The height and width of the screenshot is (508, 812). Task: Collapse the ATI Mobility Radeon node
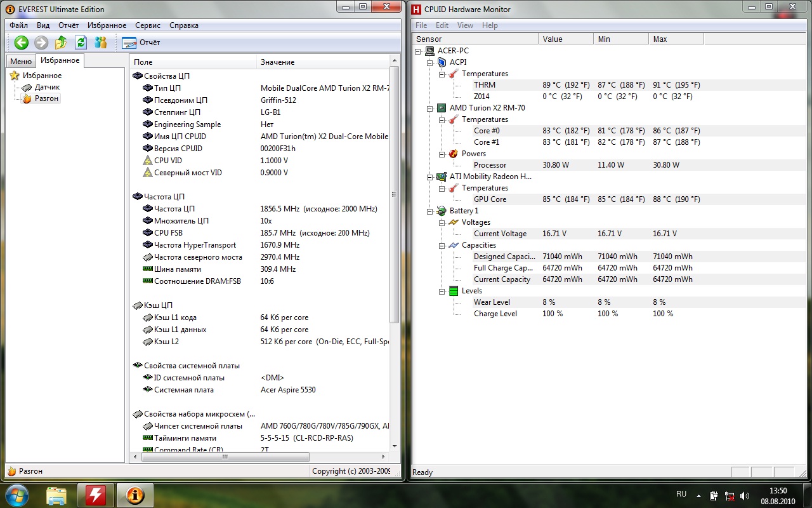(430, 177)
